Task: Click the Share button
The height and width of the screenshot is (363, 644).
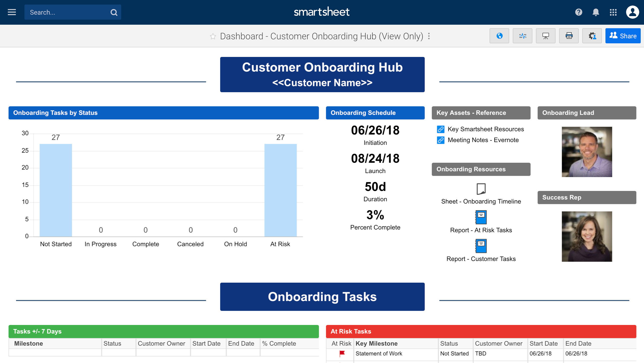Action: (623, 36)
